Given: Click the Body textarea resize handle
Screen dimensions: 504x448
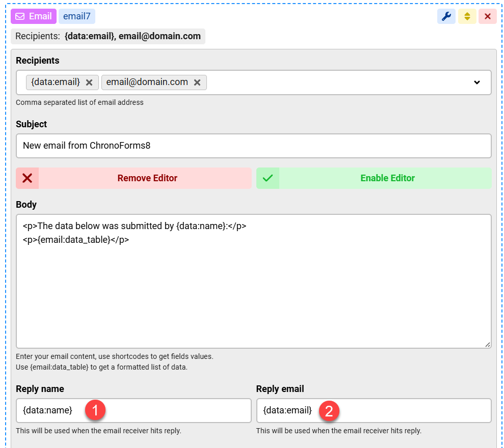Looking at the screenshot, I should tap(487, 344).
